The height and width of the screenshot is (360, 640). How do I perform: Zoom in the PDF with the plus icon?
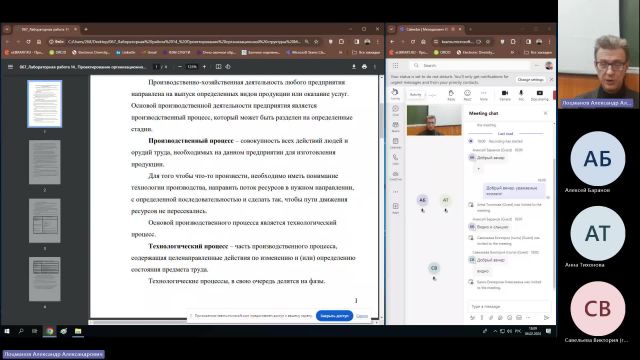pos(204,67)
